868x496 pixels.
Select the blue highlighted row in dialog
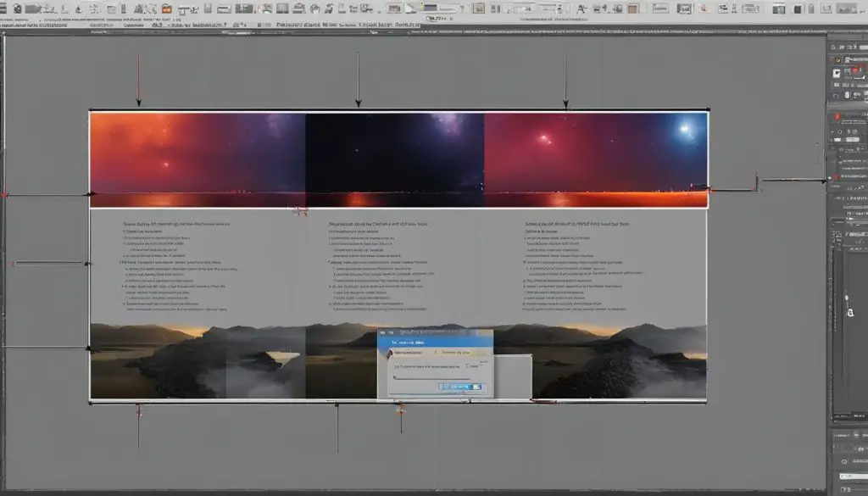click(435, 342)
